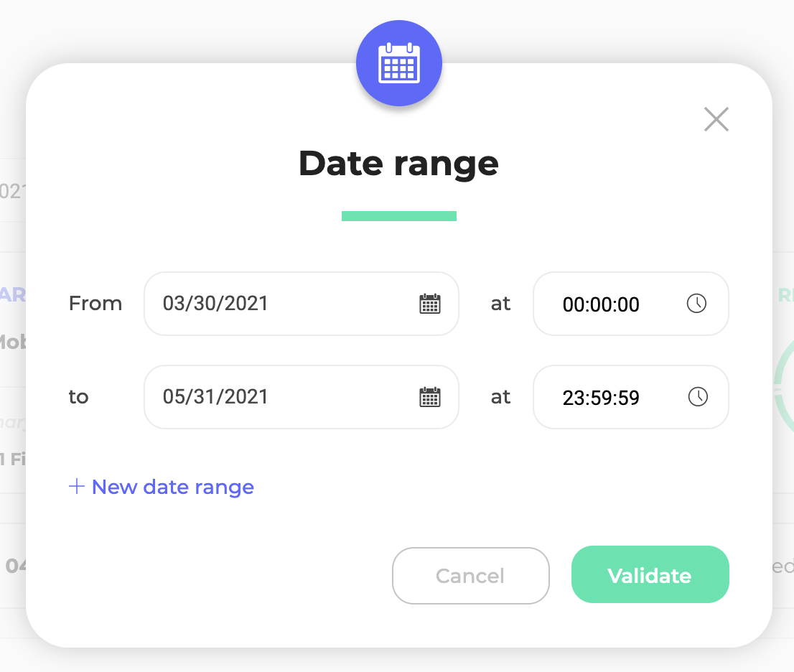Open clock picker for 00:00:00 start time
794x672 pixels.
(x=696, y=304)
